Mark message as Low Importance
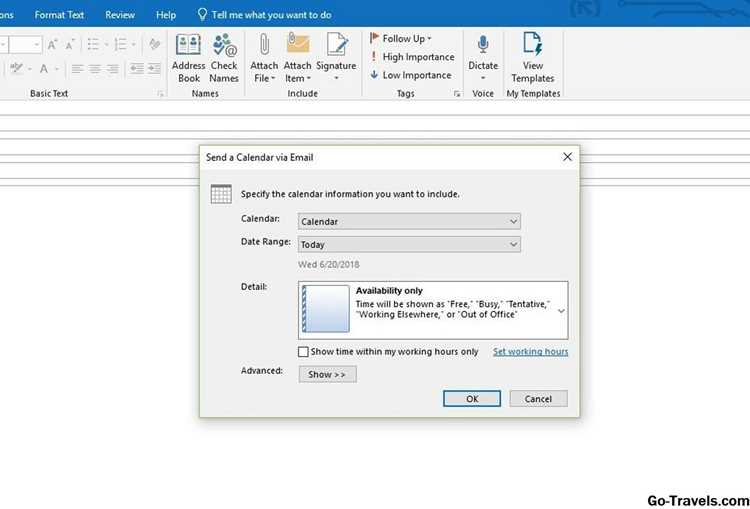This screenshot has height=509, width=750. point(411,75)
